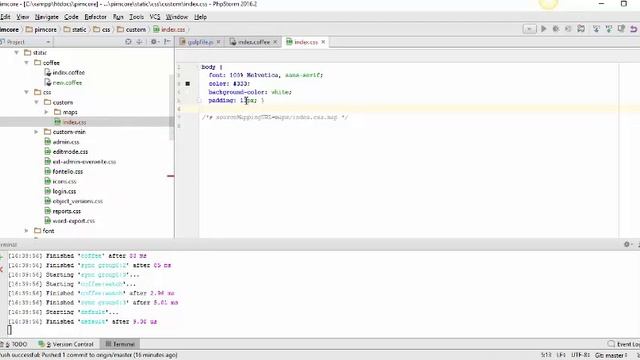The height and width of the screenshot is (360, 640).
Task: Close the gulpfile.js tab
Action: (x=219, y=42)
